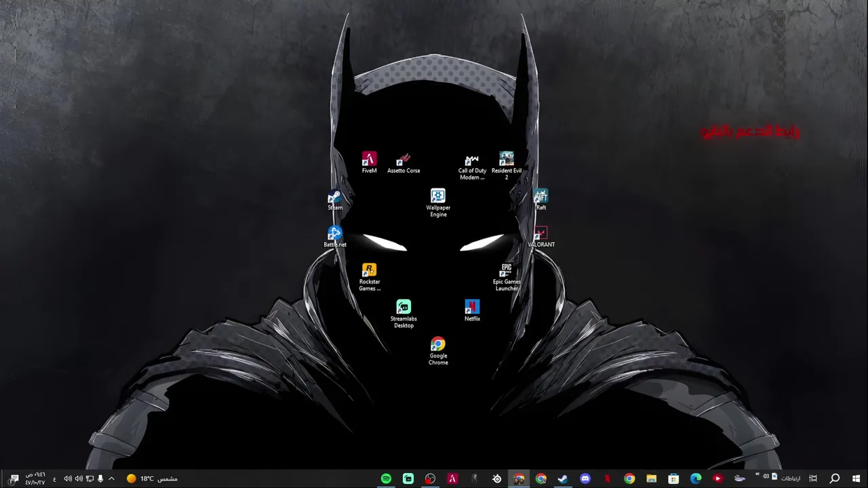This screenshot has height=488, width=868.
Task: Launch Assetto Corsa from the desktop
Action: (x=403, y=163)
